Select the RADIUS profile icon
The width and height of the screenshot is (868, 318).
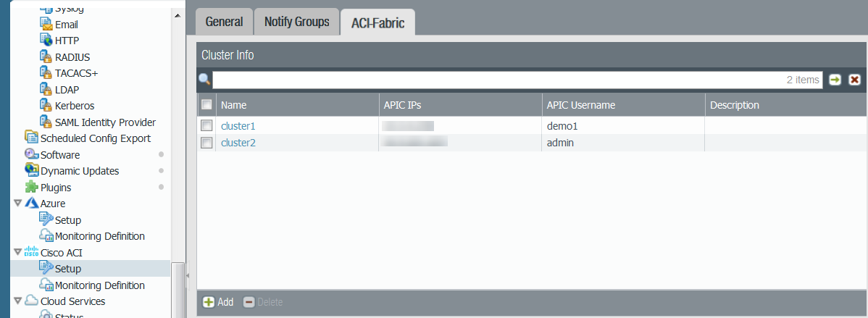click(x=46, y=57)
